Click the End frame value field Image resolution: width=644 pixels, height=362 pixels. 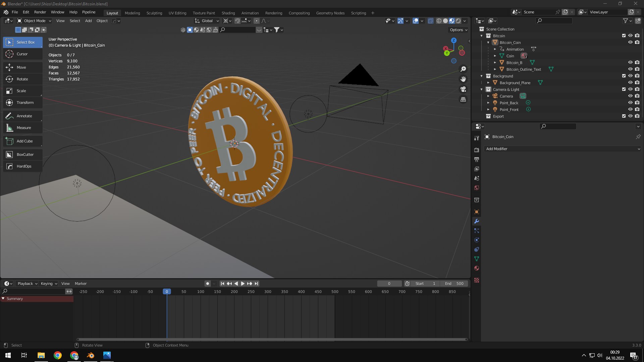tap(454, 284)
